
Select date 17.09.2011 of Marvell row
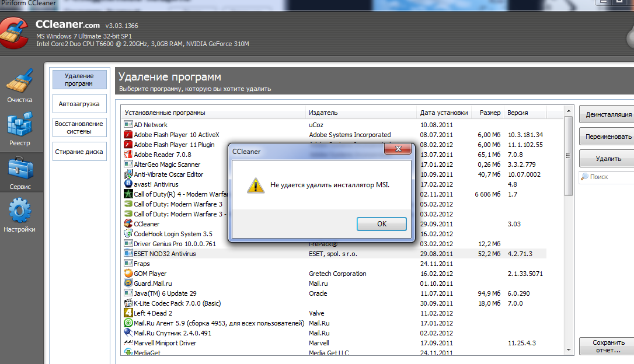coord(437,343)
